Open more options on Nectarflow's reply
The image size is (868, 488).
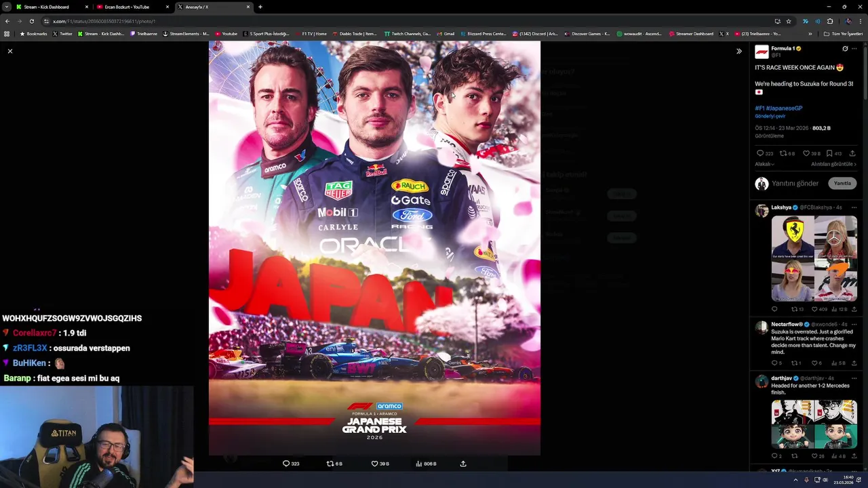coord(854,325)
